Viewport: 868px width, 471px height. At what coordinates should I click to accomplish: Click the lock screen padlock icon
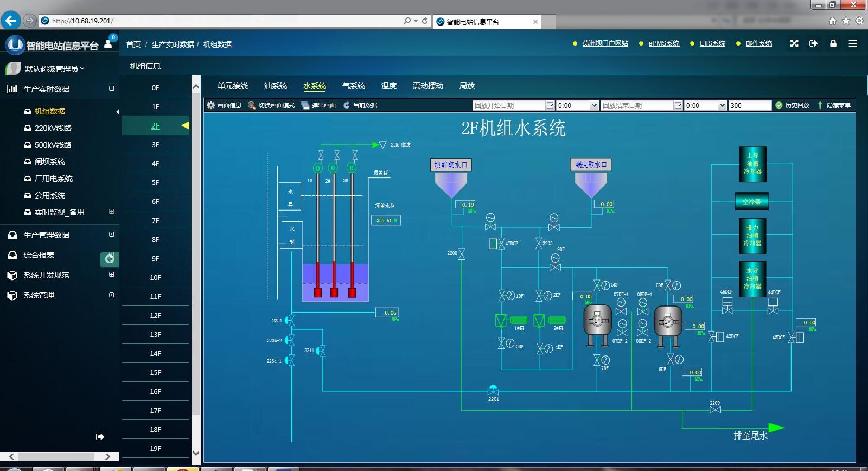tap(833, 43)
